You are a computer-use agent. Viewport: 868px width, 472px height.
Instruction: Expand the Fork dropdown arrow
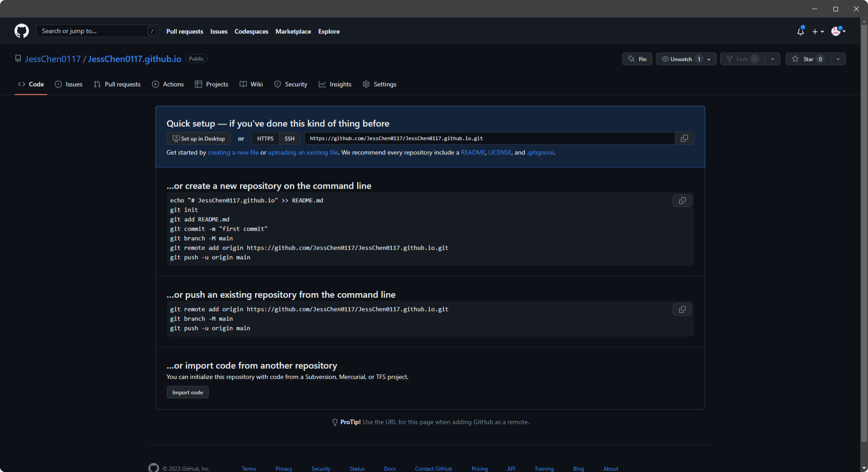[x=773, y=59]
